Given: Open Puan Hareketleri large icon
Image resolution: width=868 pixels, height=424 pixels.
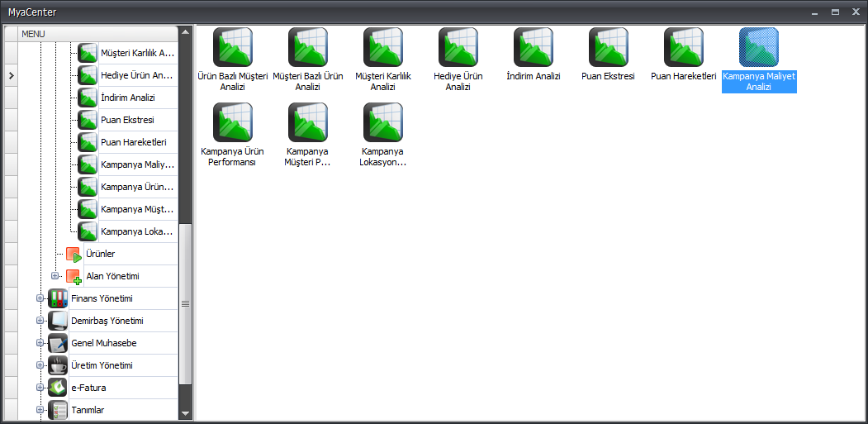Looking at the screenshot, I should click(684, 47).
